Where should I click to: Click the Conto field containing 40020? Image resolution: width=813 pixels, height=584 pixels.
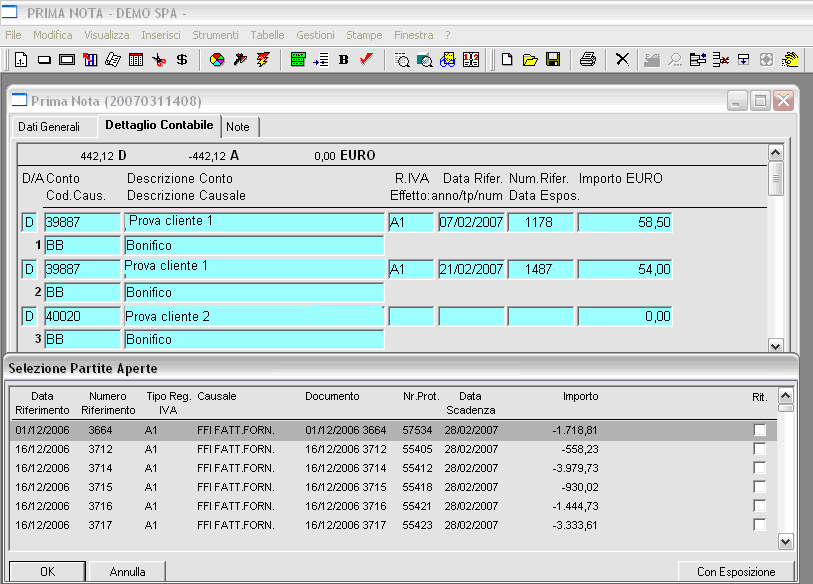pos(82,316)
